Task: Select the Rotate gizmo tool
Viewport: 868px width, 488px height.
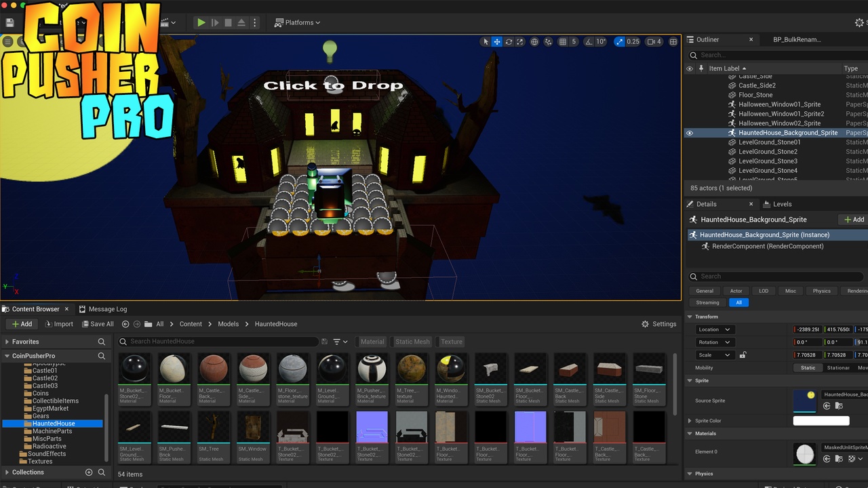Action: [x=509, y=42]
